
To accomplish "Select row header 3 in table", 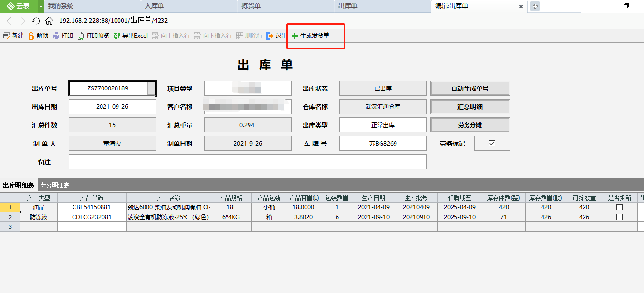I will pyautogui.click(x=10, y=227).
